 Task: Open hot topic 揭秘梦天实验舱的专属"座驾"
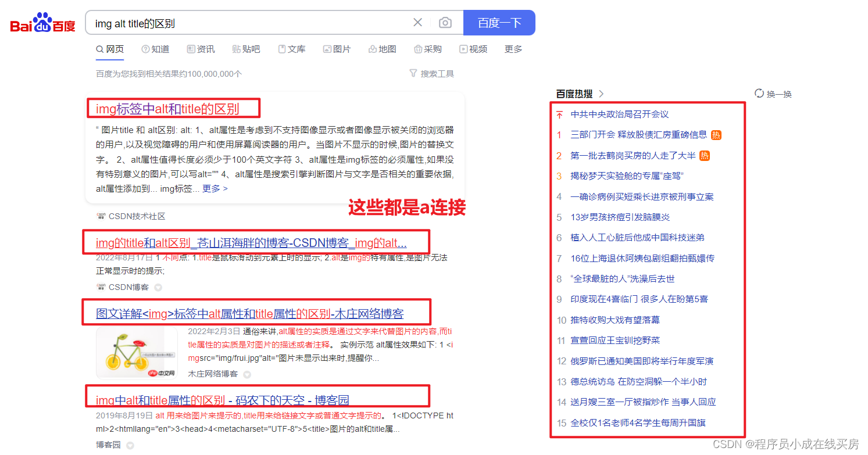pyautogui.click(x=627, y=176)
